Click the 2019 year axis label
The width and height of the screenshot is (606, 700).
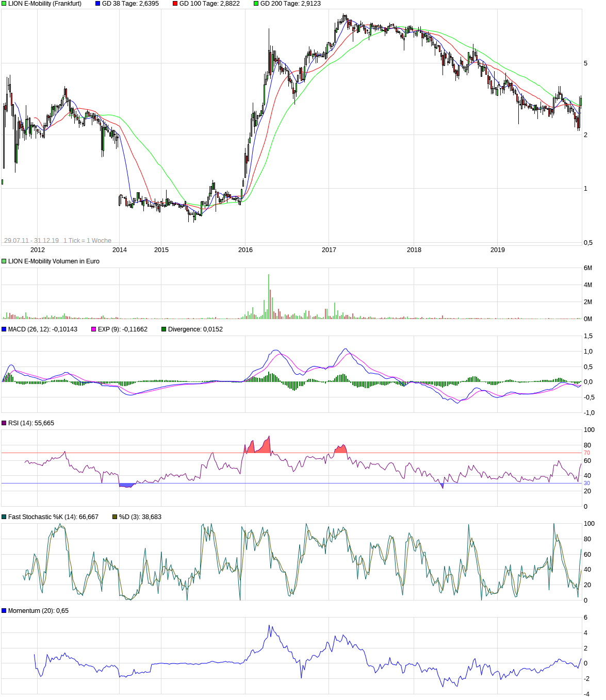click(498, 250)
